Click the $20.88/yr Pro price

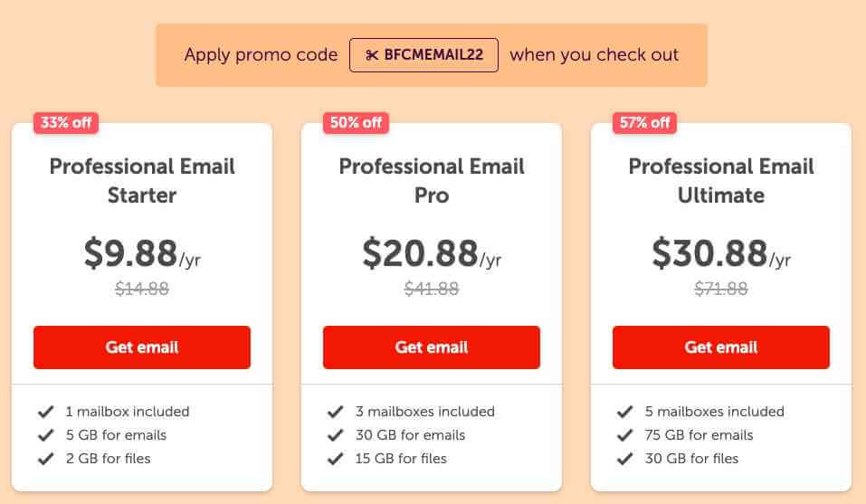[x=432, y=253]
